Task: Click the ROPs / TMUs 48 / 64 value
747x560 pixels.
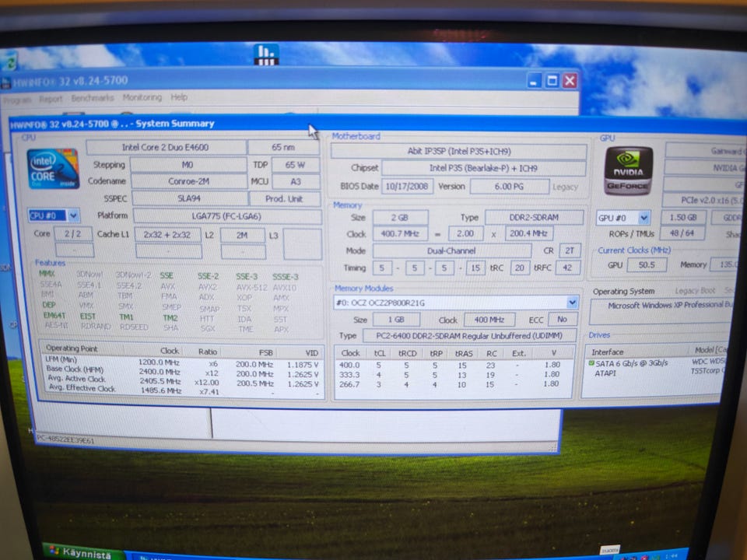Action: tap(682, 233)
